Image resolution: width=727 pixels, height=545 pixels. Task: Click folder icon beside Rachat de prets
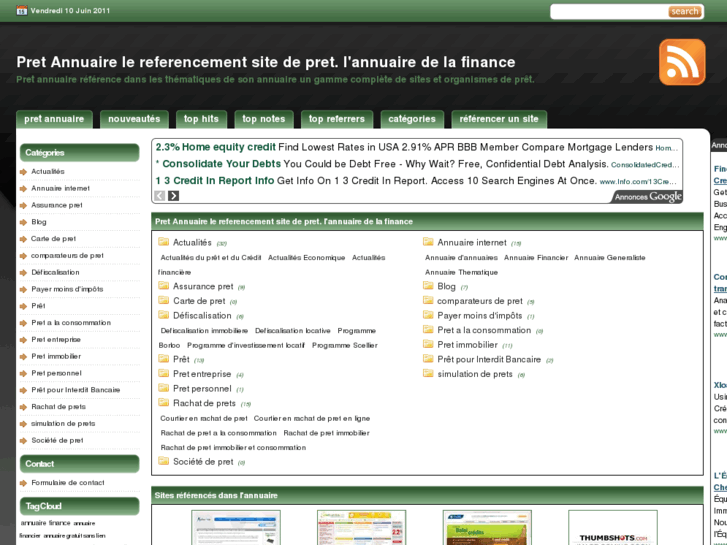tap(163, 403)
